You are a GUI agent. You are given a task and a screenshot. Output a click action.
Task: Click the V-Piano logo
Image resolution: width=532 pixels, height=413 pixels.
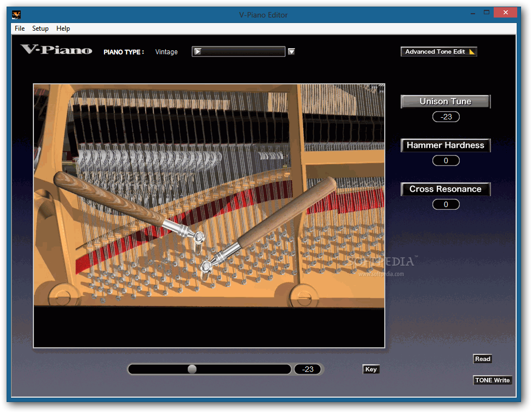point(56,50)
